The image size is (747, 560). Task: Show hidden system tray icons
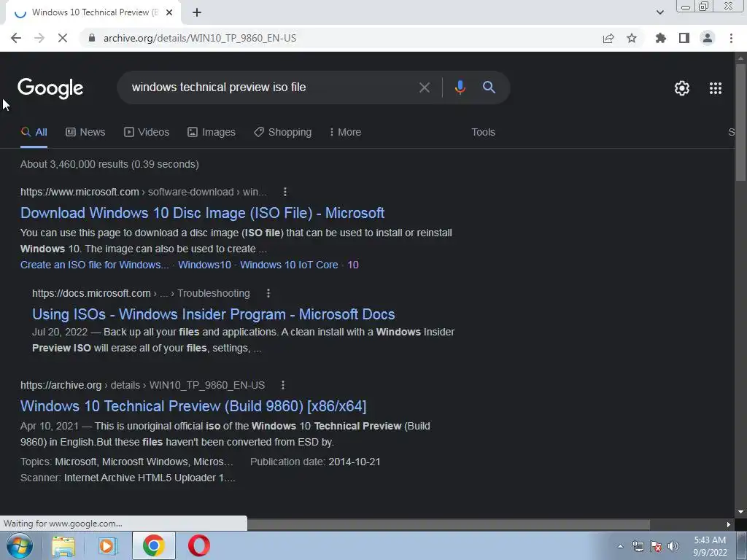point(620,546)
